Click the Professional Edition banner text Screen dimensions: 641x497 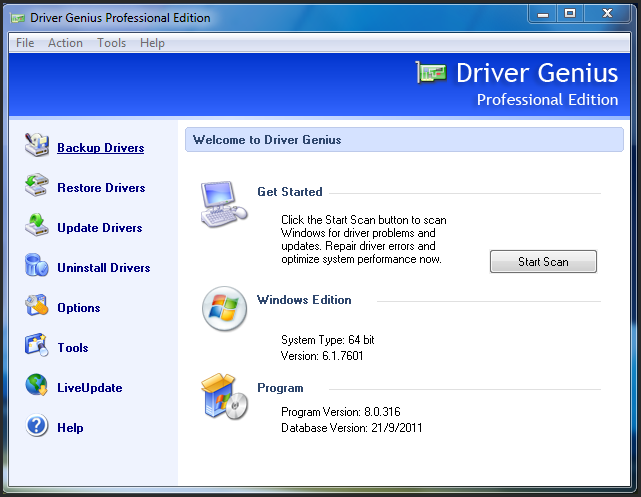tap(547, 100)
